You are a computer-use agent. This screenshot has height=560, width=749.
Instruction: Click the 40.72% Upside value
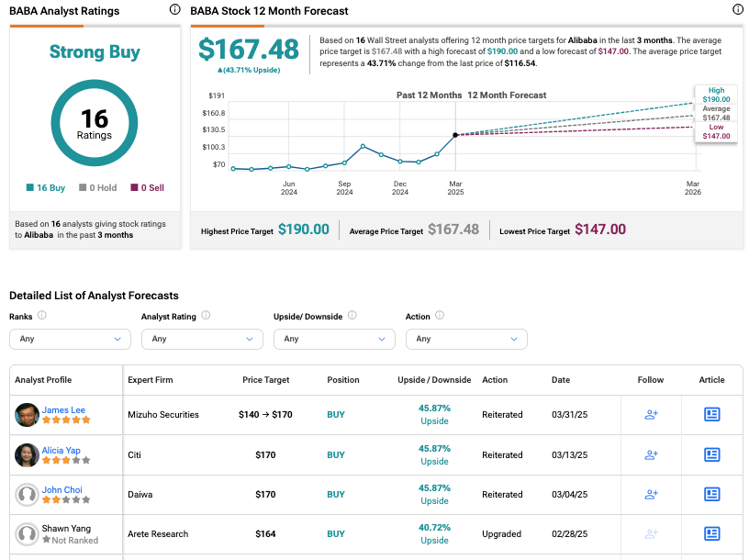tap(434, 533)
